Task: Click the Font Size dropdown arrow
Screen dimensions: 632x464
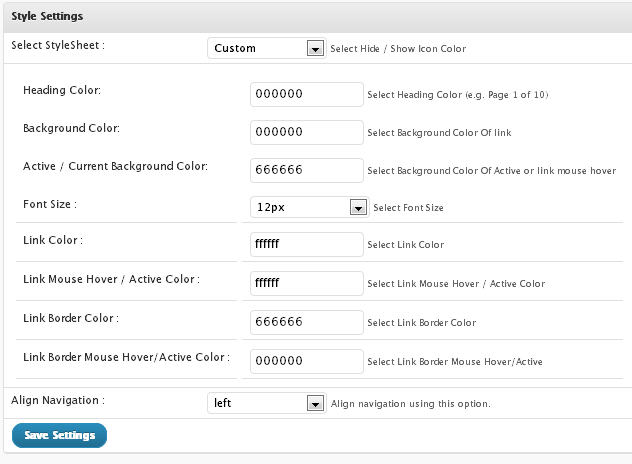Action: click(358, 208)
